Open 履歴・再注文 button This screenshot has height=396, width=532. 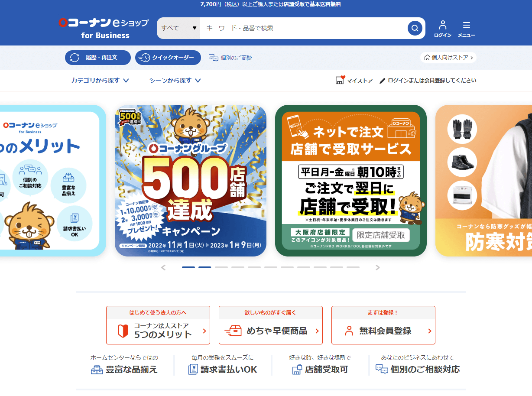[x=98, y=58]
